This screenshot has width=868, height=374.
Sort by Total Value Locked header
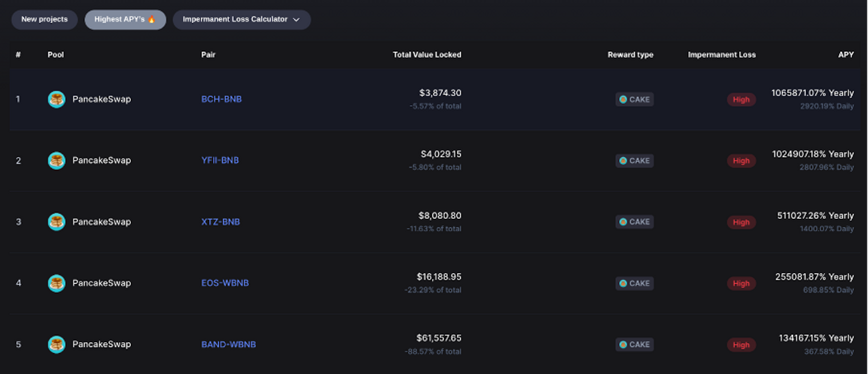427,54
